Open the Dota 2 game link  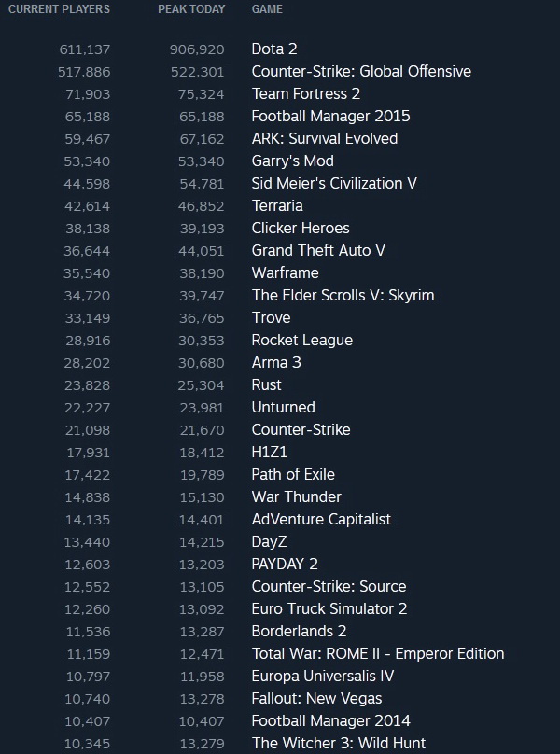[274, 49]
